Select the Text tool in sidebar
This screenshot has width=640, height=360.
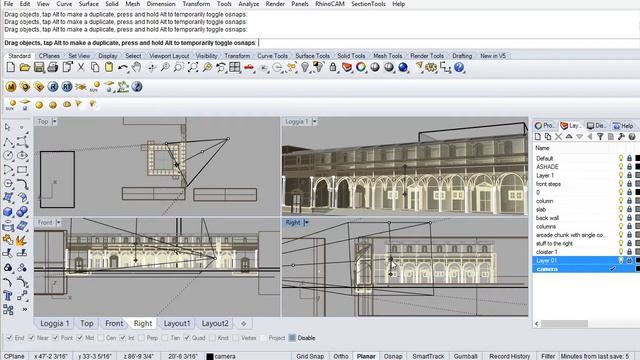[8, 296]
